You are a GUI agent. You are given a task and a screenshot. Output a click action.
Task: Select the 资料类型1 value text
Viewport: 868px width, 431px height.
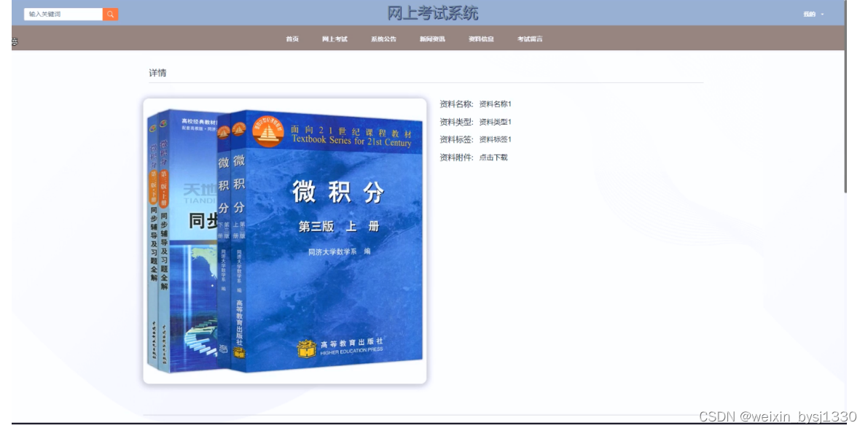pos(496,122)
